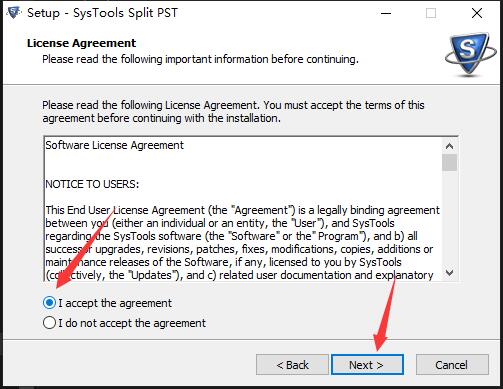Choose the 'I do not accept the agreement' radio button
The width and height of the screenshot is (503, 389).
[x=49, y=323]
